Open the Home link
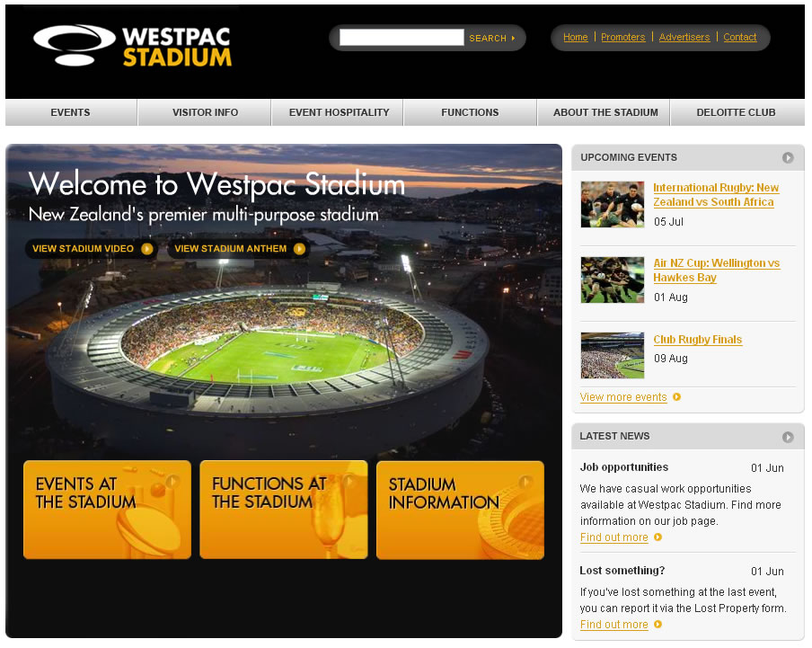 [x=576, y=37]
